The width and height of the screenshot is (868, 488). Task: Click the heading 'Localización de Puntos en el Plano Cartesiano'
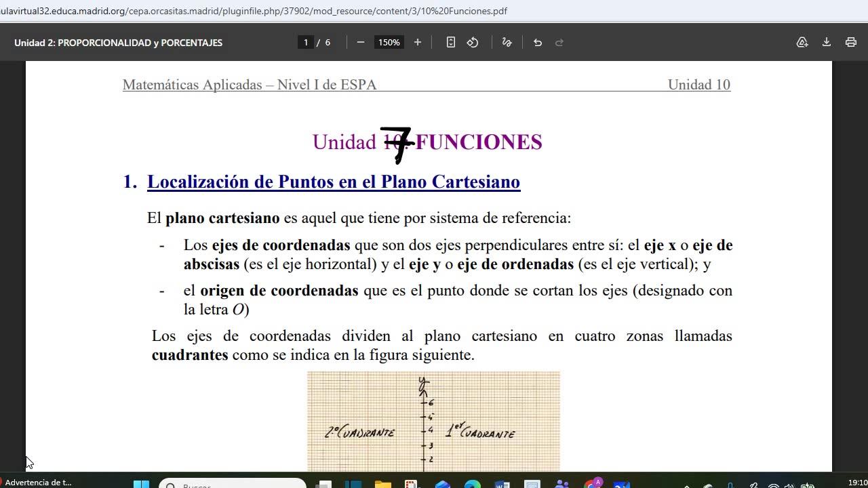334,182
